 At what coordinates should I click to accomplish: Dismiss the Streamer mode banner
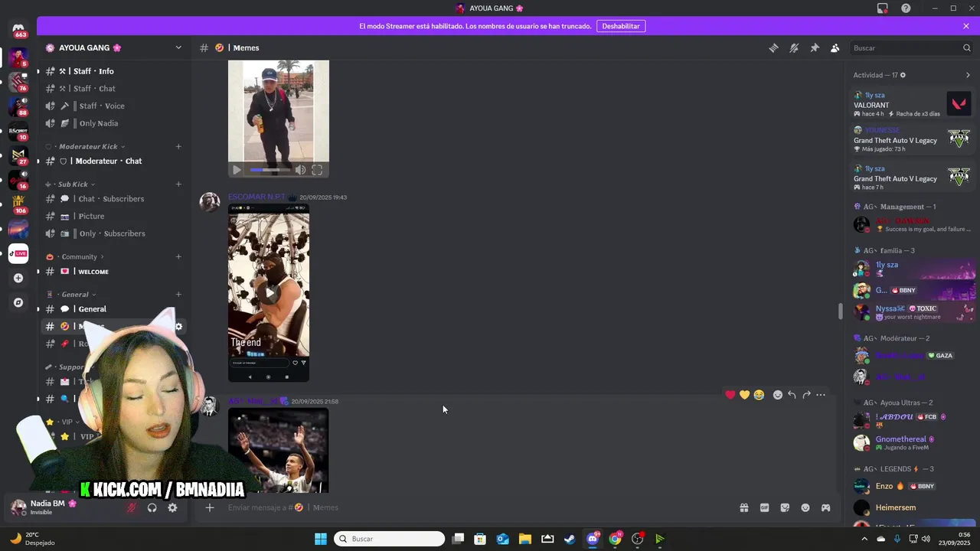click(966, 26)
